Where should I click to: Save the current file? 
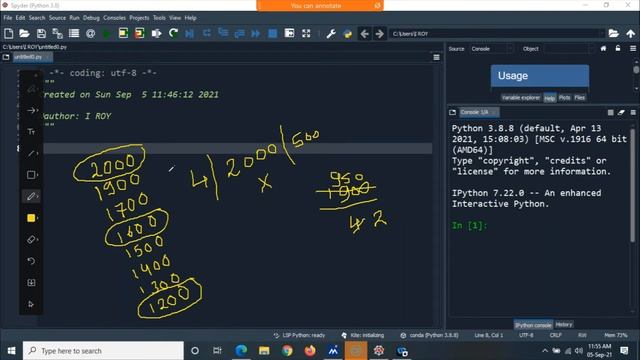coord(41,33)
